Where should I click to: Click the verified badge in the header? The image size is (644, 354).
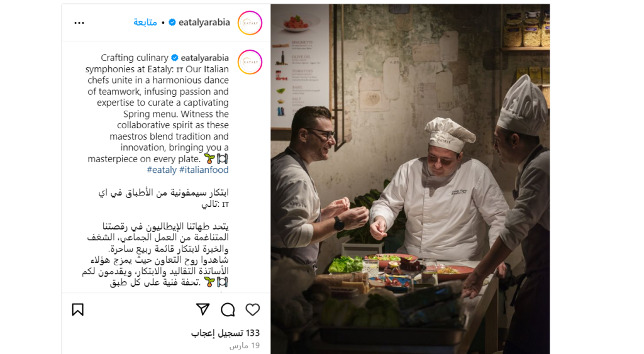point(172,23)
